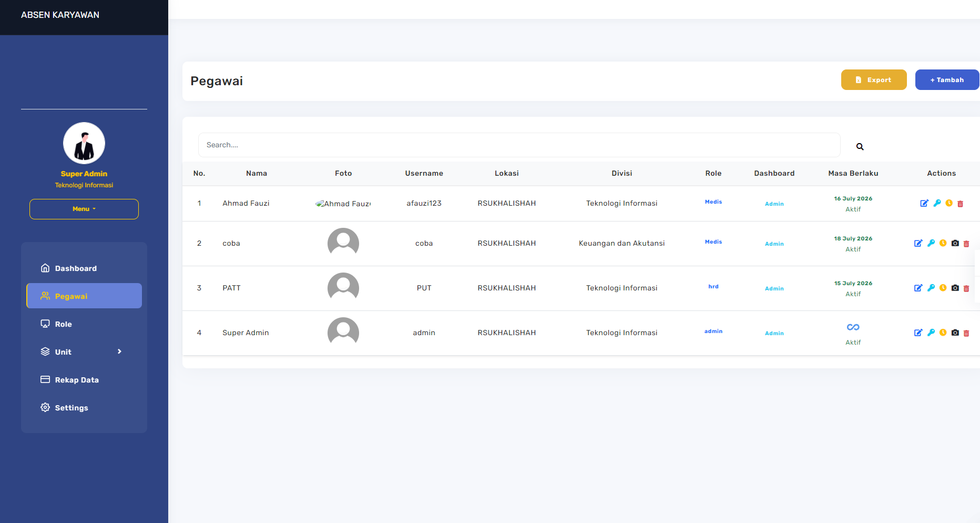Viewport: 980px width, 523px height.
Task: Click into the Search input field
Action: [x=518, y=145]
